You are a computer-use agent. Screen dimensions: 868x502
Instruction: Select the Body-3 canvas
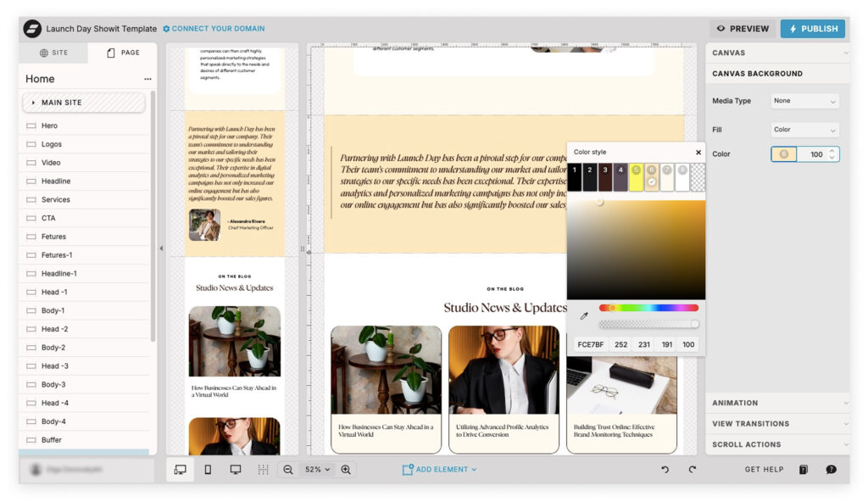(86, 384)
